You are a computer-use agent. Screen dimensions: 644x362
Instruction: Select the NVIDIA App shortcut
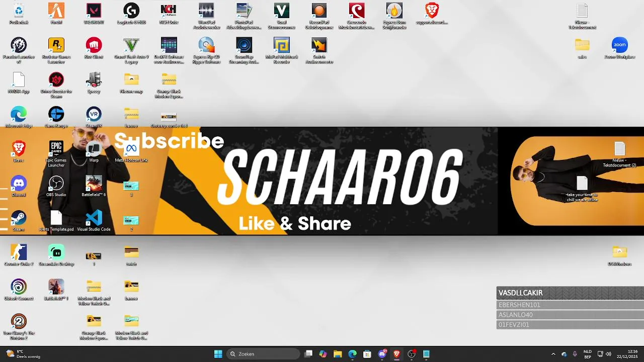[x=19, y=82]
